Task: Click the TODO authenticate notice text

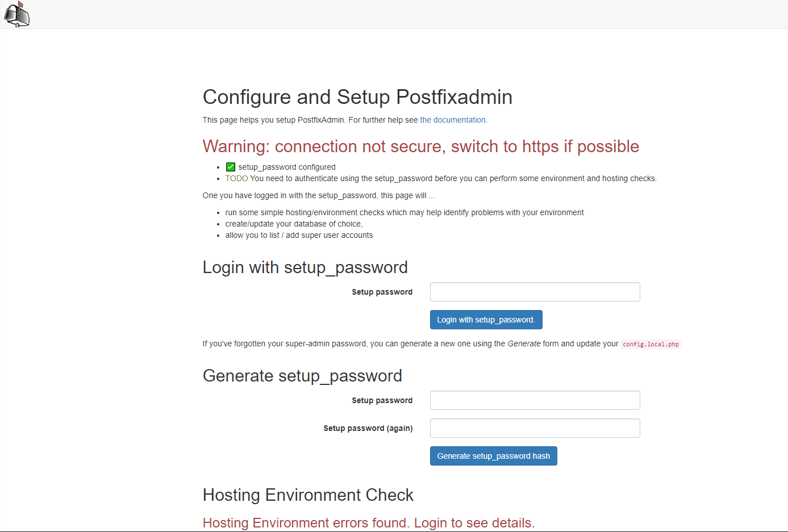Action: pos(441,178)
